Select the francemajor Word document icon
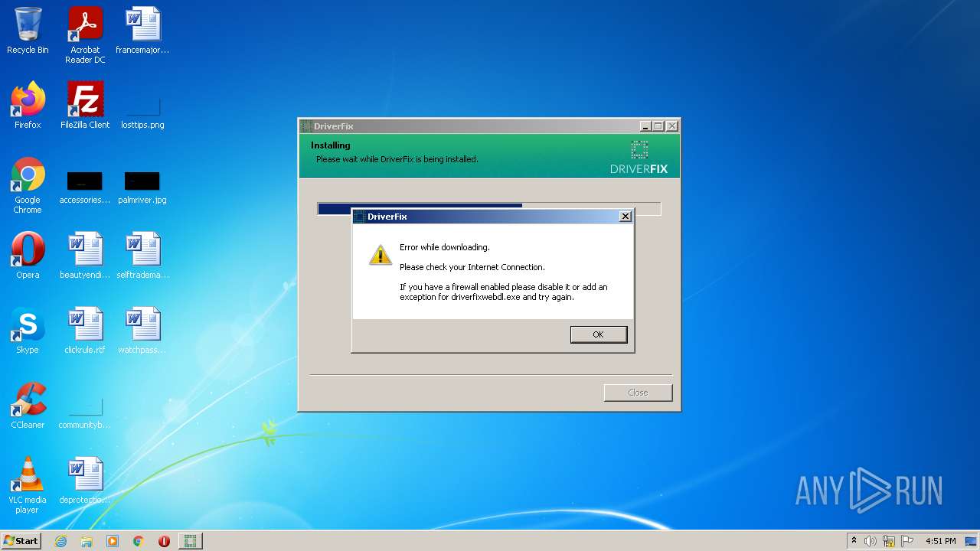The height and width of the screenshot is (551, 980). [x=142, y=31]
